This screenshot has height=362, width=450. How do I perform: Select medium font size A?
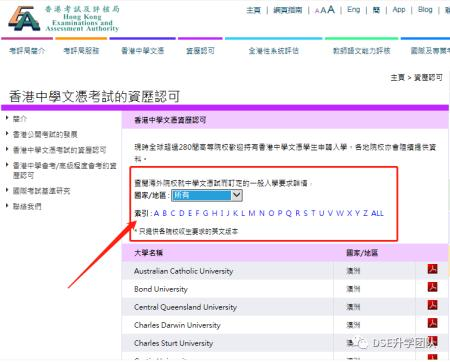(x=323, y=10)
